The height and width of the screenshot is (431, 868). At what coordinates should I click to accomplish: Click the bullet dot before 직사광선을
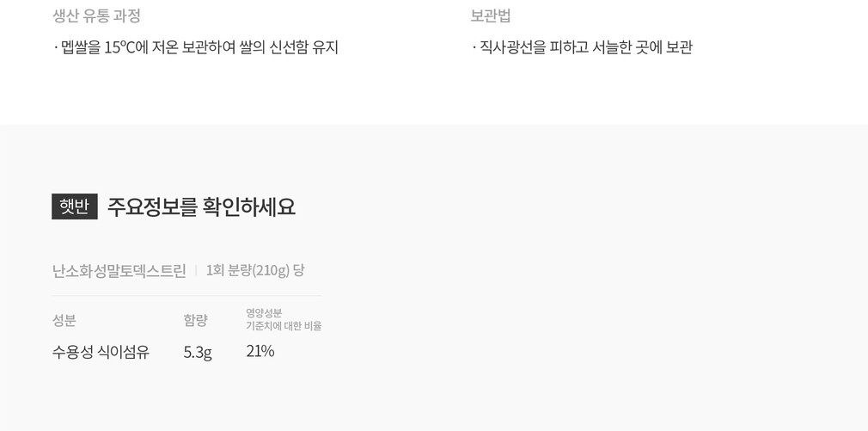tap(474, 47)
